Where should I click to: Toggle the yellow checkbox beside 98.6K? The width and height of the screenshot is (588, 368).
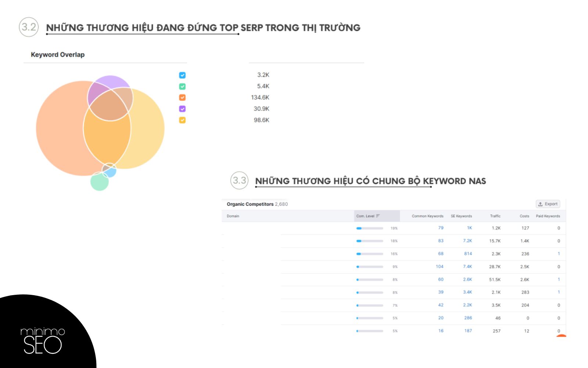(182, 120)
